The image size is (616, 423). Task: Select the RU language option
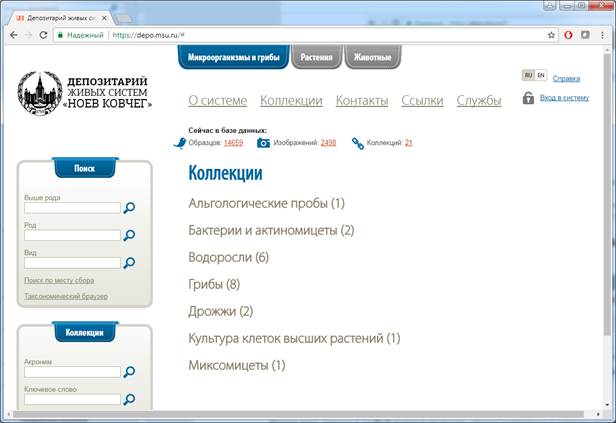coord(528,76)
